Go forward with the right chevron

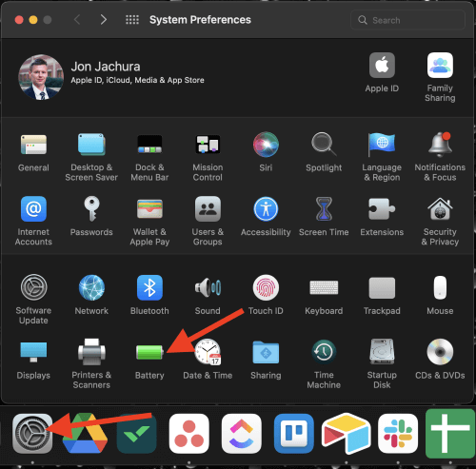pyautogui.click(x=104, y=20)
